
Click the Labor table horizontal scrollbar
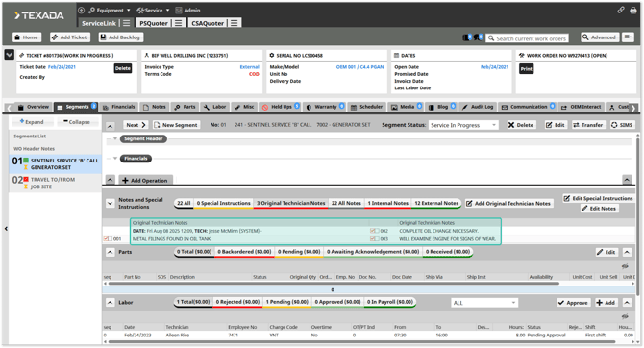(361, 341)
